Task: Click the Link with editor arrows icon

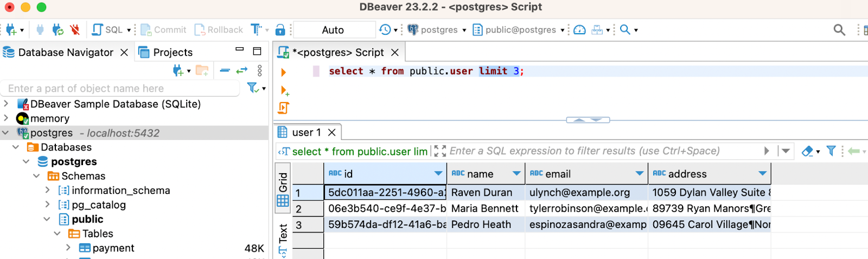Action: (242, 70)
